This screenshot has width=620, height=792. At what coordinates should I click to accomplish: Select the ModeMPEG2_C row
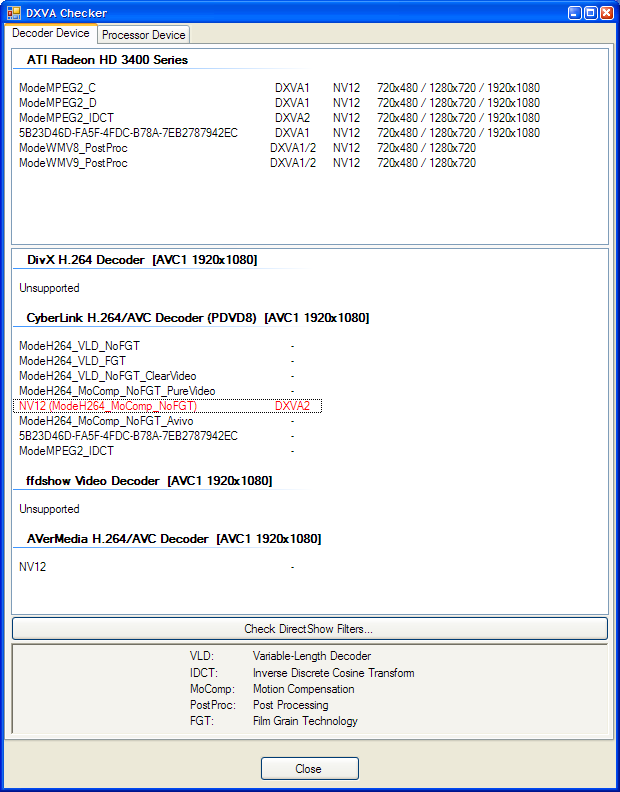click(x=279, y=88)
